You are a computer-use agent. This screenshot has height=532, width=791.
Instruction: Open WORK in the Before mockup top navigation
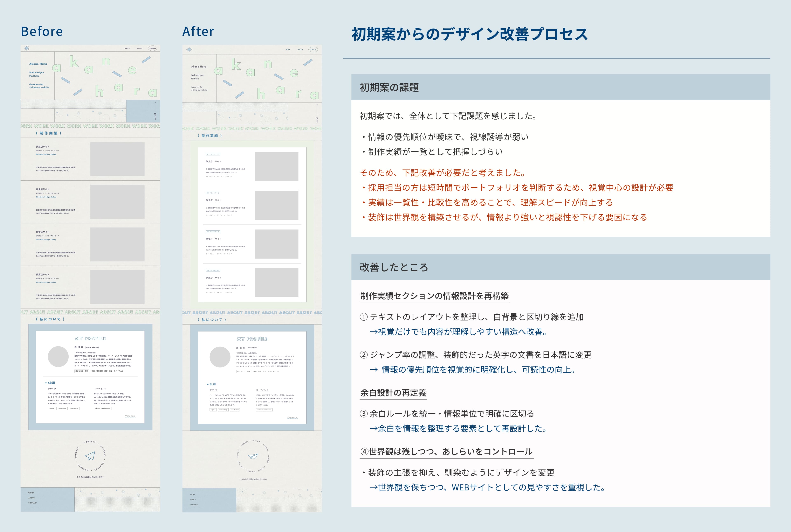click(x=127, y=48)
